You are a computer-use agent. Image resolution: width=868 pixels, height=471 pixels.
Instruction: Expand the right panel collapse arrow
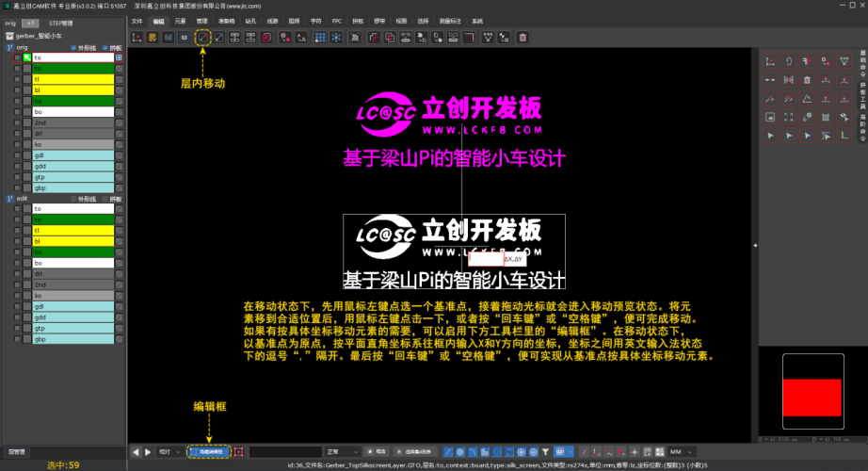tap(755, 246)
